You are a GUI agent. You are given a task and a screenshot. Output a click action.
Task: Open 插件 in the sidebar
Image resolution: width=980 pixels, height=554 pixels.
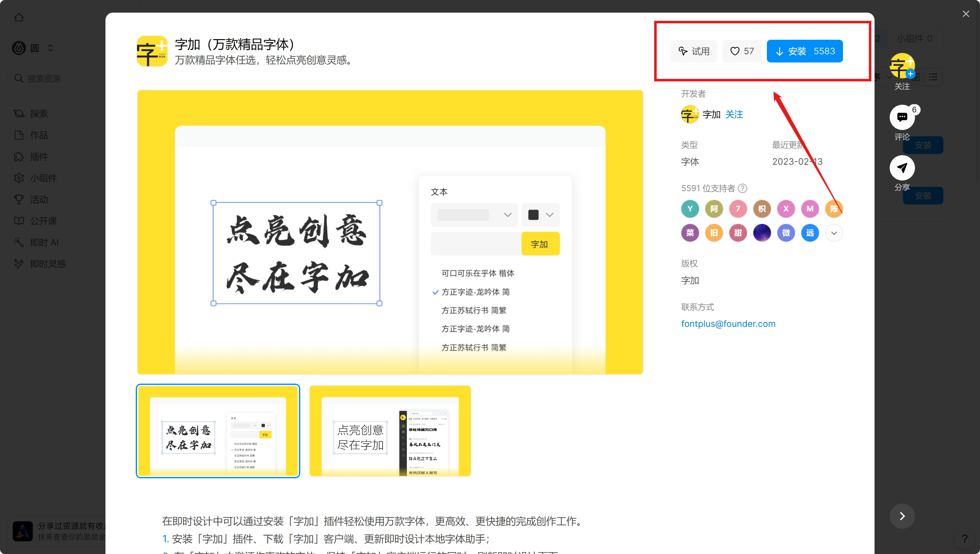click(39, 156)
